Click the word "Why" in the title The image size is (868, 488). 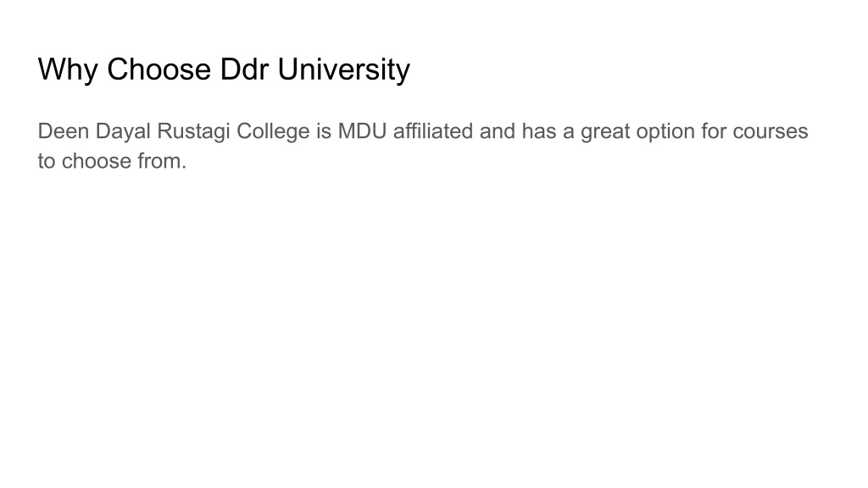[68, 69]
